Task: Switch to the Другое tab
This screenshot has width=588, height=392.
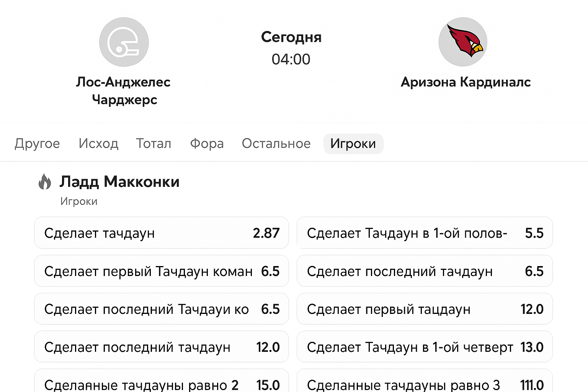Action: [x=37, y=144]
